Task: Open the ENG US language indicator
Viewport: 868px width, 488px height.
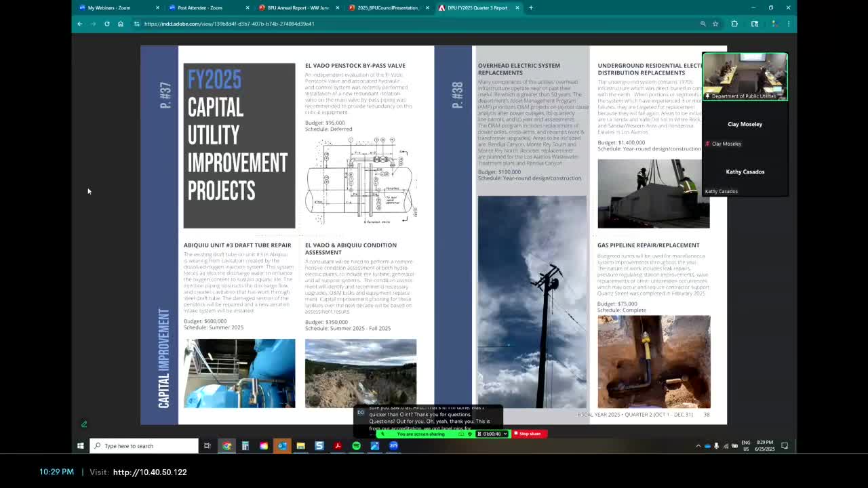Action: click(746, 446)
